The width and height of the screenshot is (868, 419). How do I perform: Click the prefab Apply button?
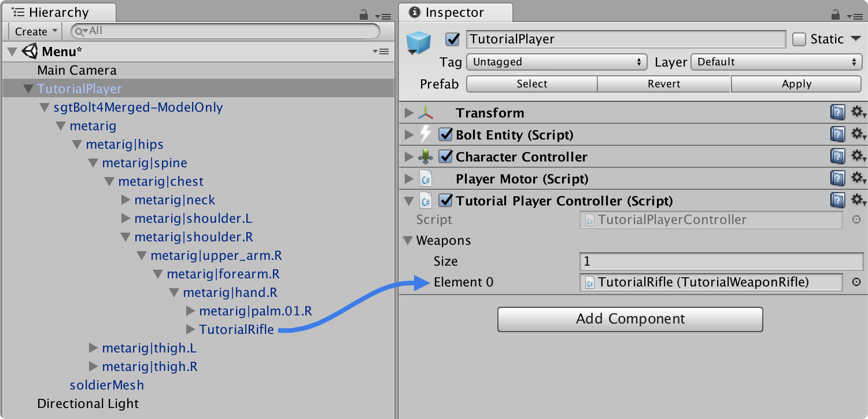point(796,84)
